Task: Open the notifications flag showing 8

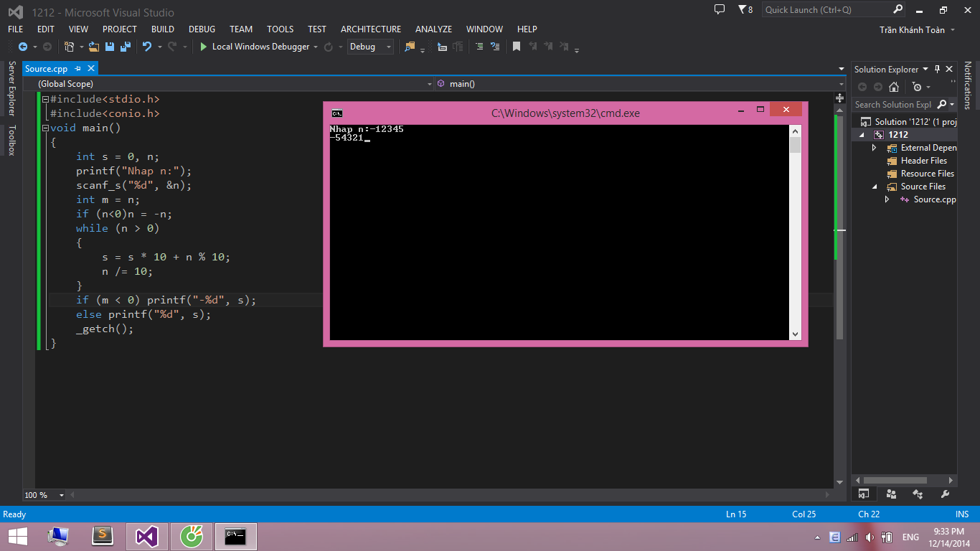Action: tap(745, 9)
